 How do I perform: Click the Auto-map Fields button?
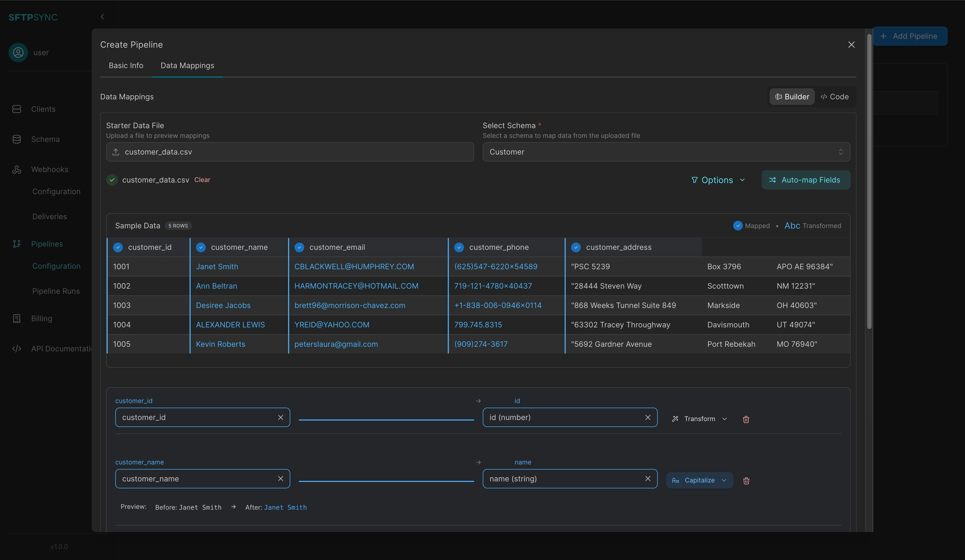806,180
